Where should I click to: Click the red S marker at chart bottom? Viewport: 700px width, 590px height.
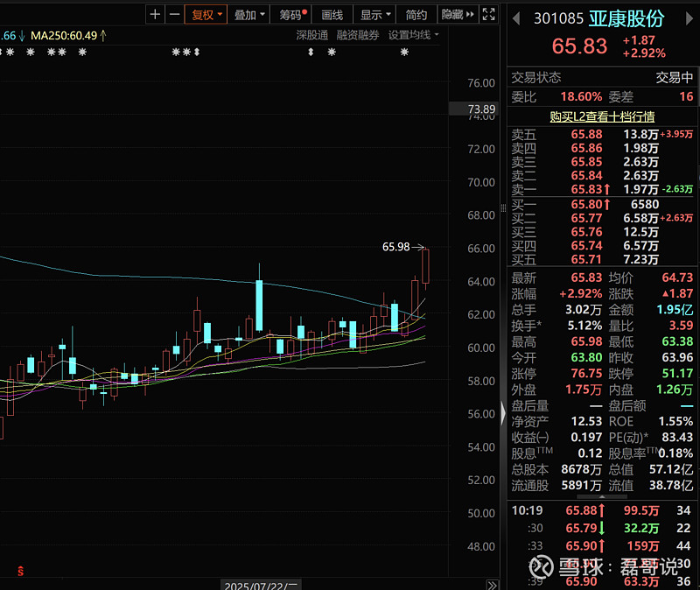click(20, 571)
